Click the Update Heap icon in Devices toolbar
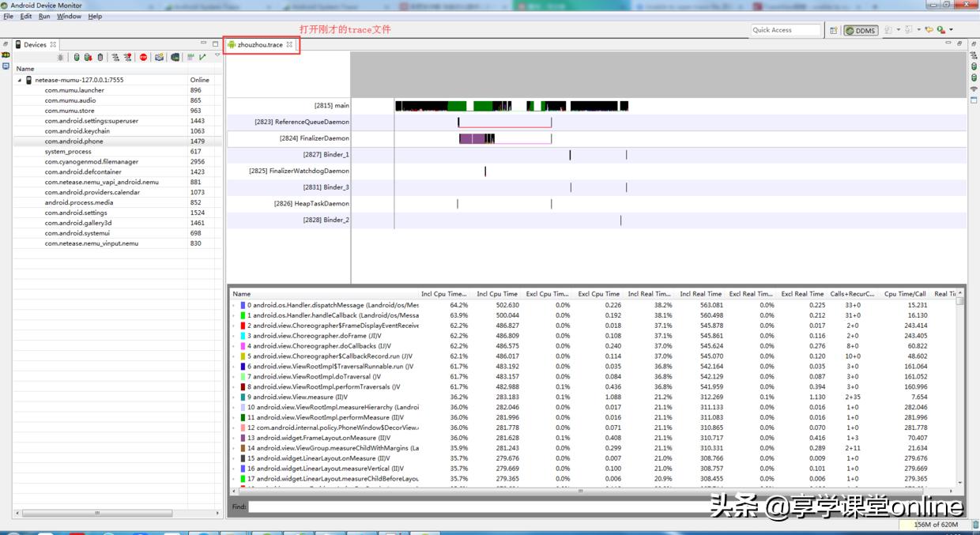 click(77, 58)
